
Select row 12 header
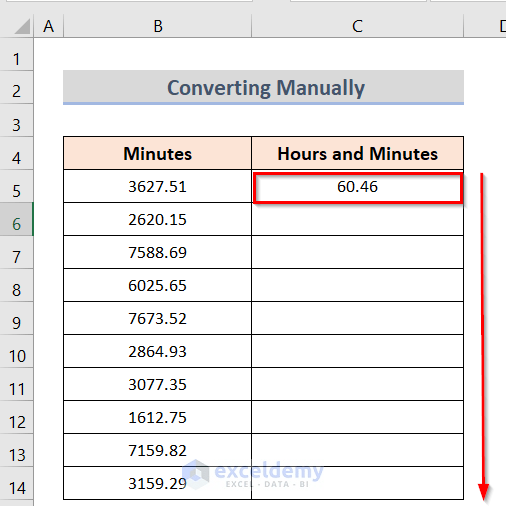[x=16, y=417]
